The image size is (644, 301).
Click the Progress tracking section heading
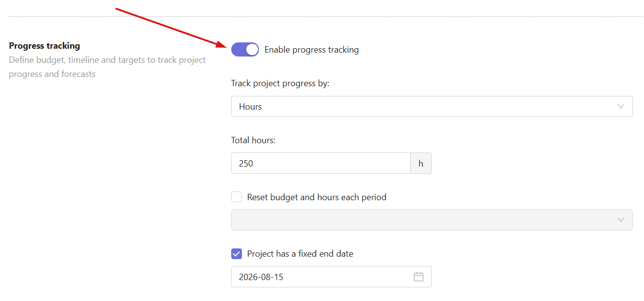pyautogui.click(x=44, y=46)
